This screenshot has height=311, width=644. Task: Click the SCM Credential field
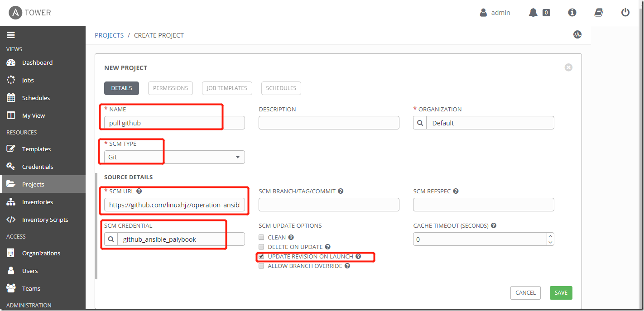(181, 239)
